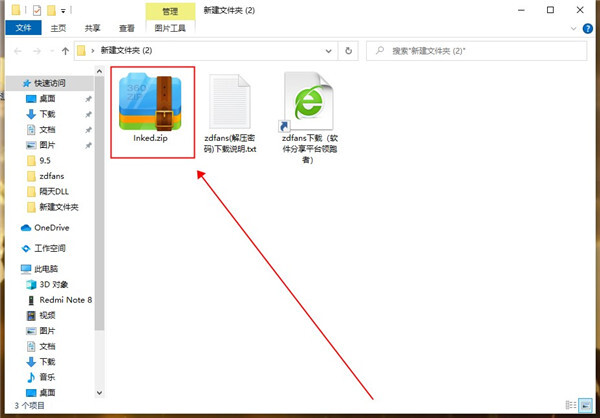
Task: Refresh the current folder
Action: [348, 51]
